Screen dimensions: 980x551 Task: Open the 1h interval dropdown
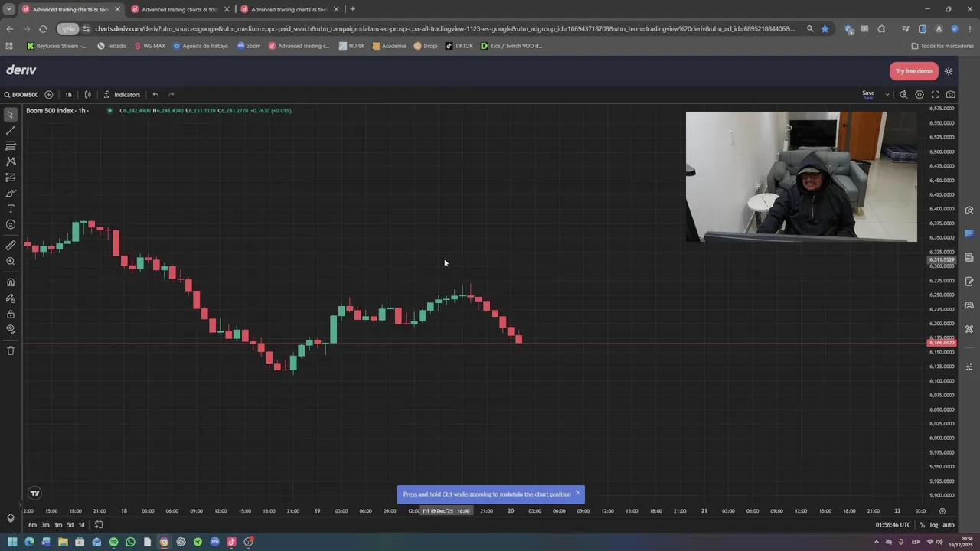click(x=68, y=95)
